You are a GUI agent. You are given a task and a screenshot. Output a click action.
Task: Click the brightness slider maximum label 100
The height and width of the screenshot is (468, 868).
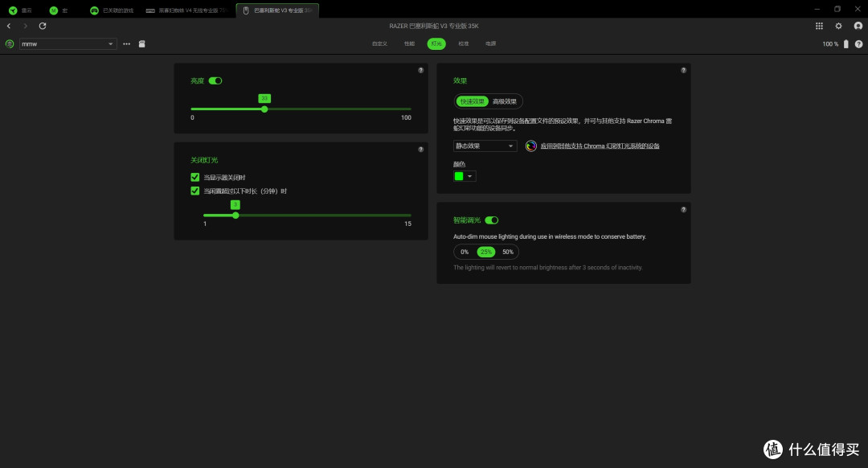coord(406,117)
